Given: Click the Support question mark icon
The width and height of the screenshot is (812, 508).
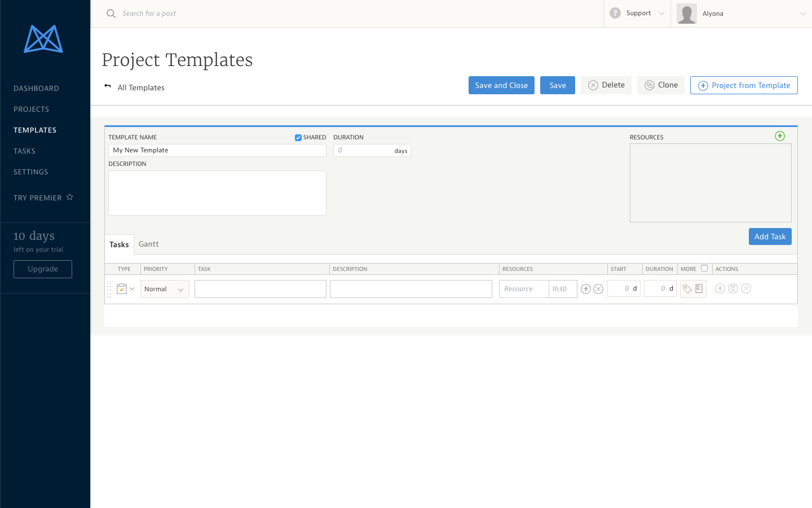Looking at the screenshot, I should pos(615,13).
